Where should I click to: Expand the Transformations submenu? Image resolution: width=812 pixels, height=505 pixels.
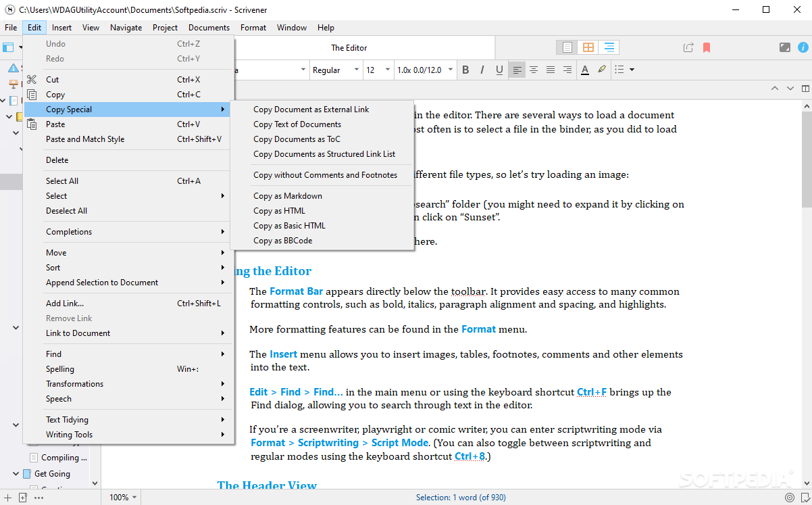coord(129,384)
